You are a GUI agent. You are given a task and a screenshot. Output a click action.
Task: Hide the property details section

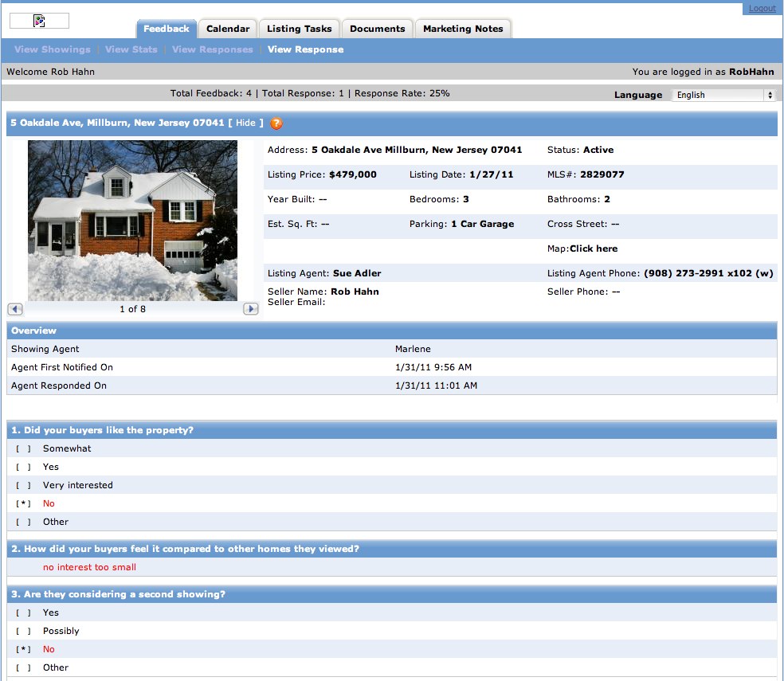[x=245, y=123]
